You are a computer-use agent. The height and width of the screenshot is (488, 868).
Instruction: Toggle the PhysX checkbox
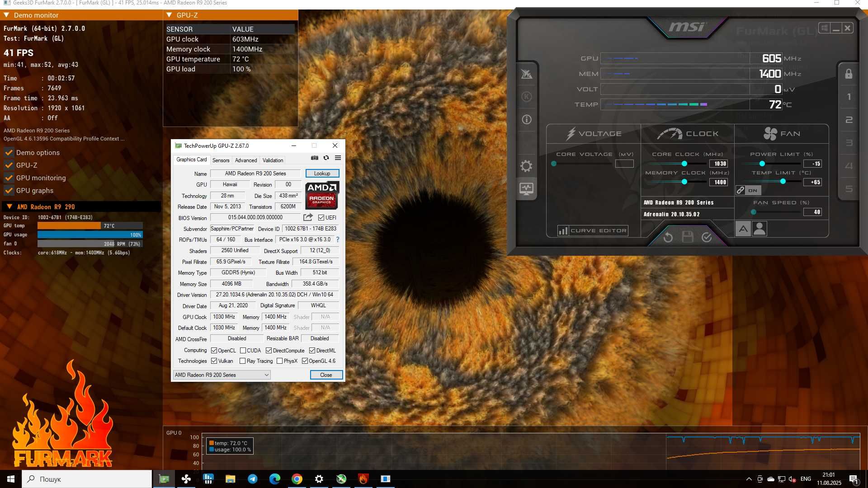[279, 361]
